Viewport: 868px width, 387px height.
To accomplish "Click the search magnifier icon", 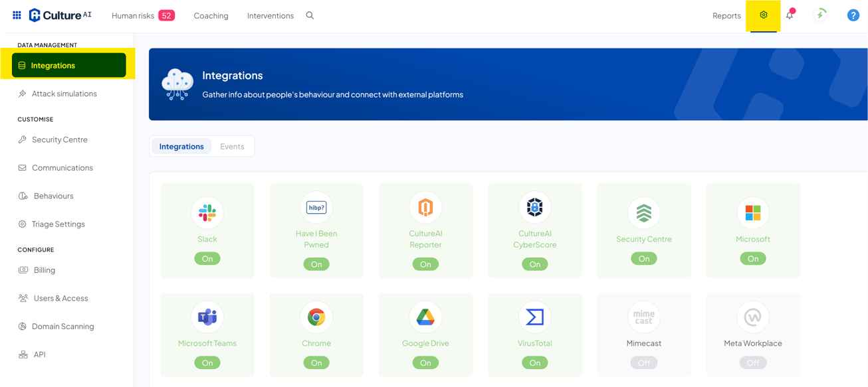I will [310, 15].
